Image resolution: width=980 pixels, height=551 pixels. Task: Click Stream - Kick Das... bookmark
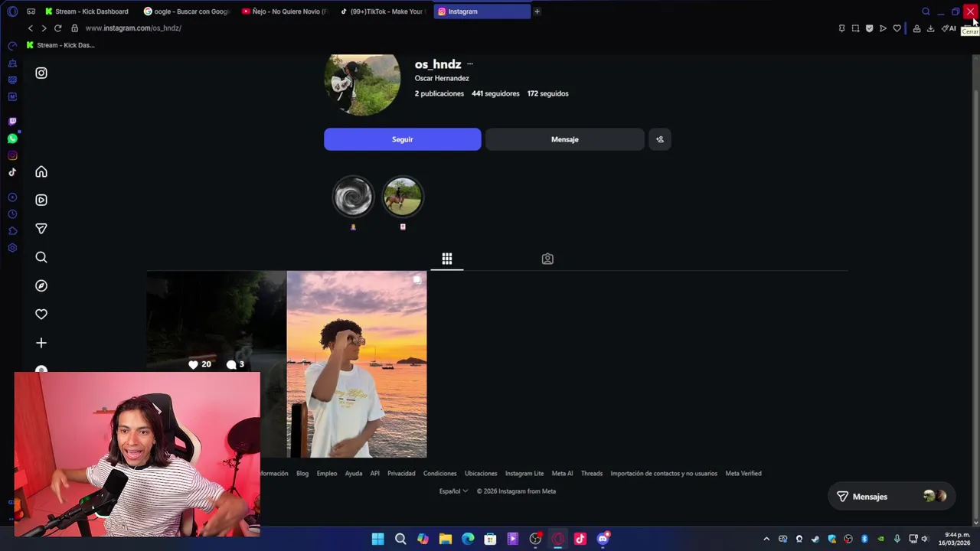tap(60, 45)
